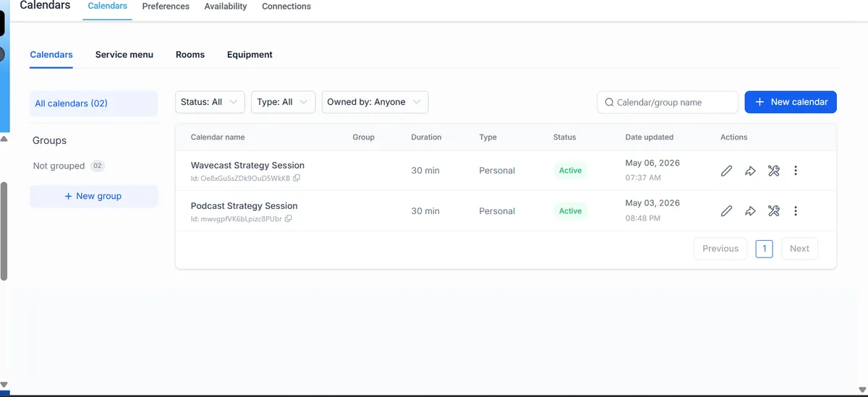The width and height of the screenshot is (868, 397).
Task: Click the scroll down arrow at bottom left
Action: coord(4,384)
